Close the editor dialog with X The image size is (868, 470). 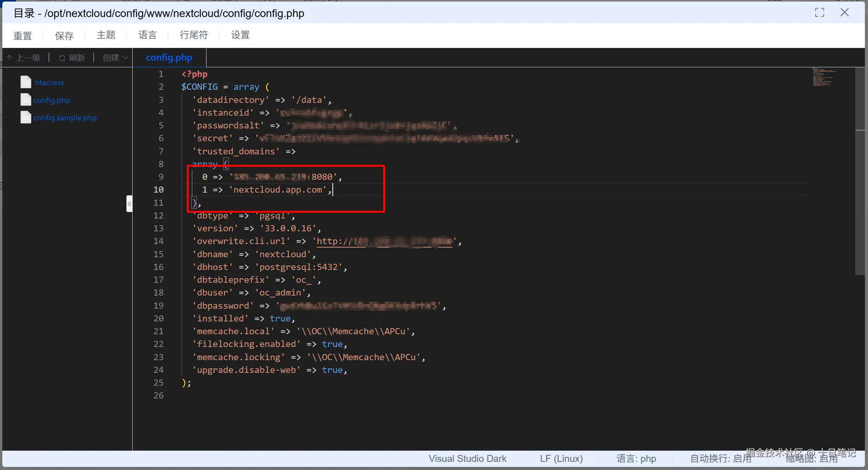tap(844, 13)
